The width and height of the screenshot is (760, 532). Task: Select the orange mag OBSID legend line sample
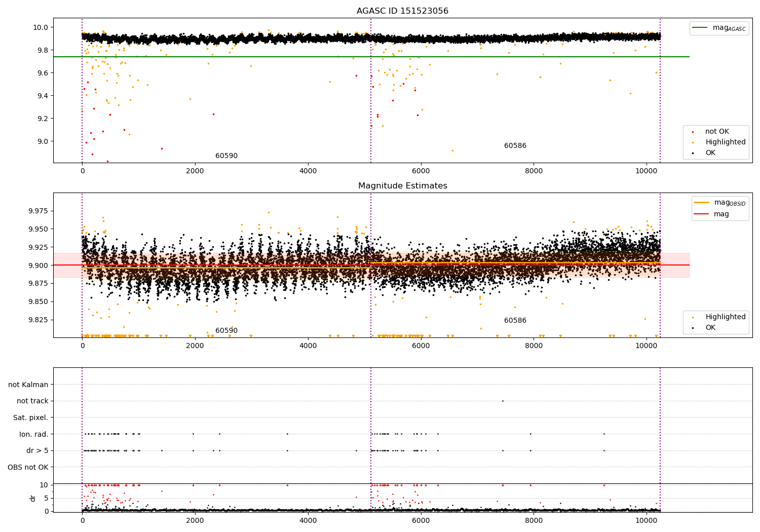tap(702, 203)
